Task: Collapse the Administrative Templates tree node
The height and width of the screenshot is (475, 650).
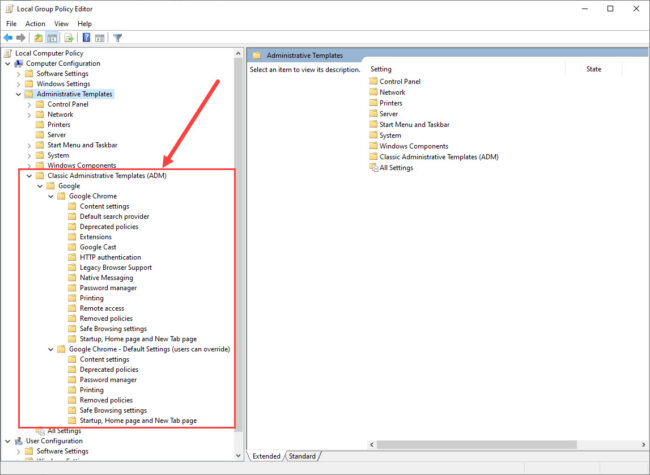Action: (18, 94)
